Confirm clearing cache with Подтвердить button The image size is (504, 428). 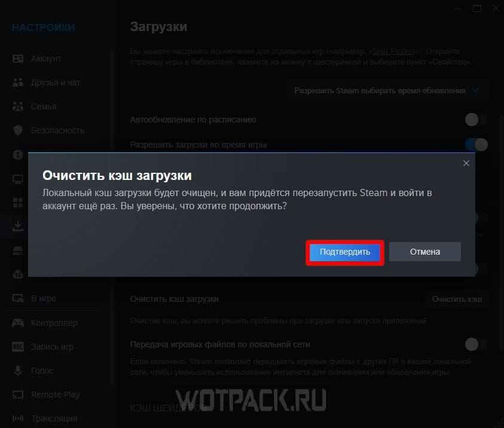344,252
